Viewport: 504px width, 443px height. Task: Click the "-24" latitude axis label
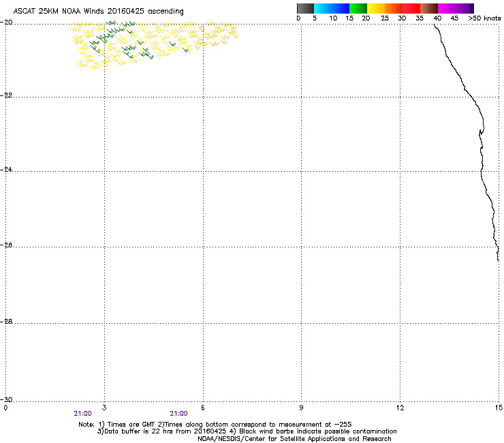point(6,170)
